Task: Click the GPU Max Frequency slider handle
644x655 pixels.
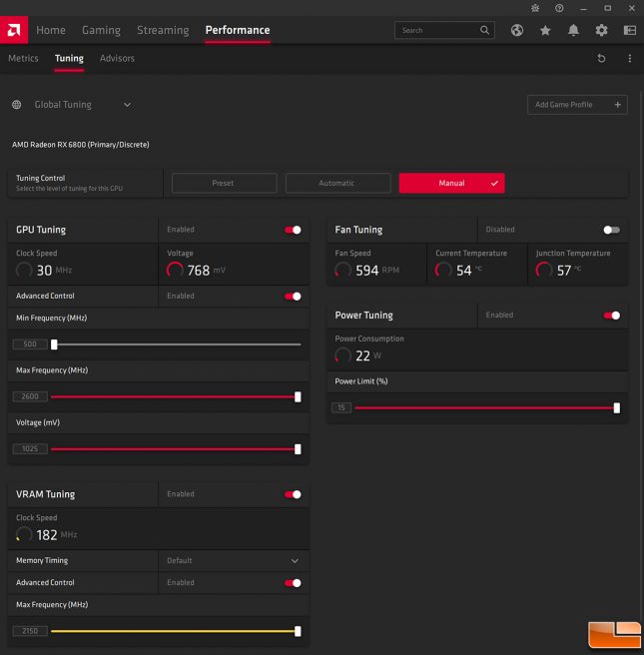Action: click(x=298, y=396)
